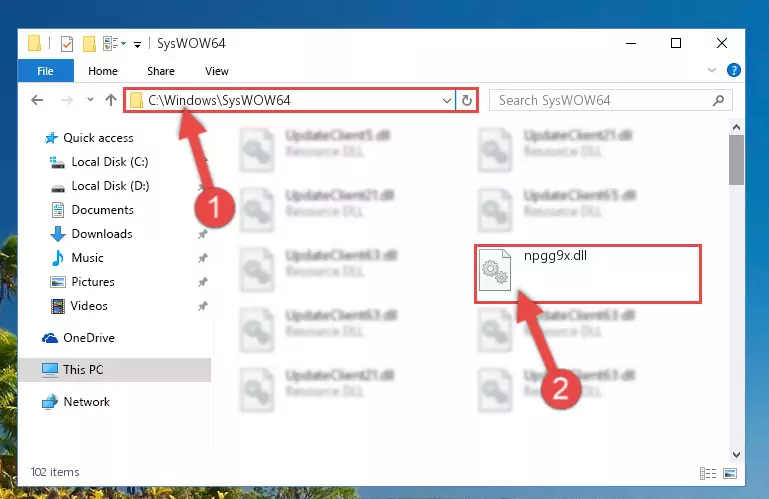Click the npgg9x.dll gear file icon

point(494,270)
